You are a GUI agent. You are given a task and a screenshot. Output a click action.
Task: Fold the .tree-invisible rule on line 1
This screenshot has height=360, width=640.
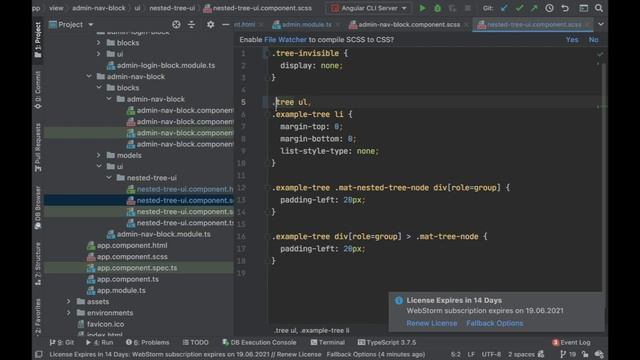[x=266, y=53]
